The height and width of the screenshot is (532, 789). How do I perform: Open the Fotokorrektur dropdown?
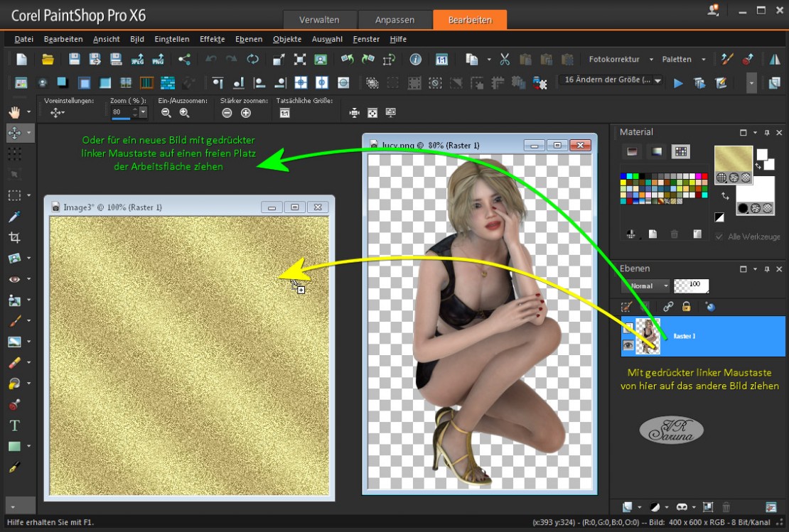(651, 60)
